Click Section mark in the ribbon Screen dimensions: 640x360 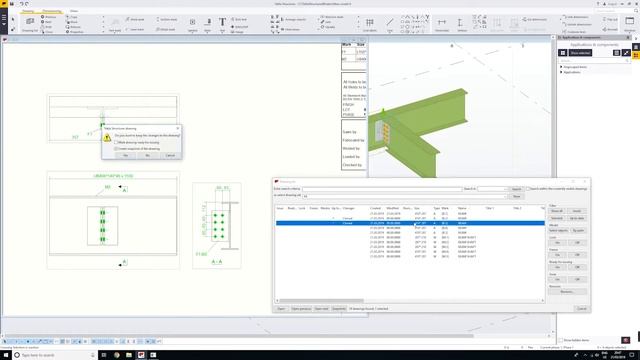[x=167, y=19]
